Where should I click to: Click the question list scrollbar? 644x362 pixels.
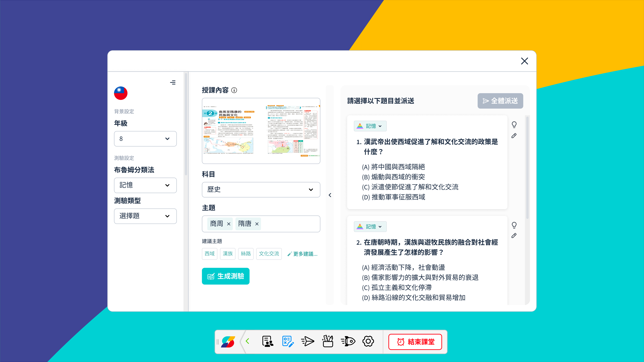[x=527, y=168]
